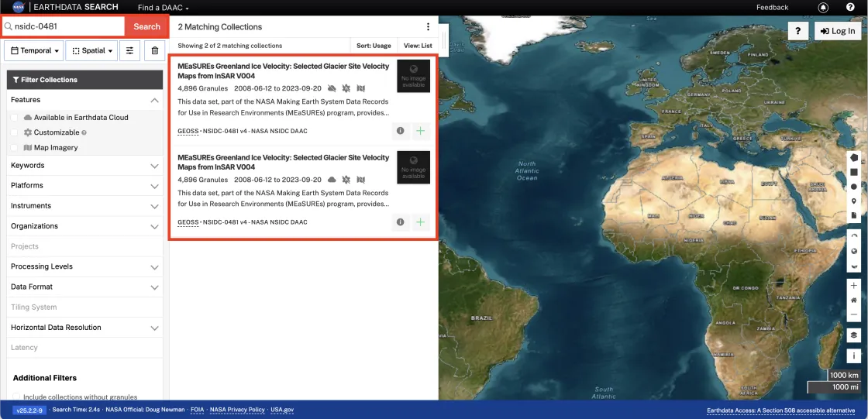Image resolution: width=868 pixels, height=419 pixels.
Task: Expand the Keywords filter section
Action: pos(84,166)
